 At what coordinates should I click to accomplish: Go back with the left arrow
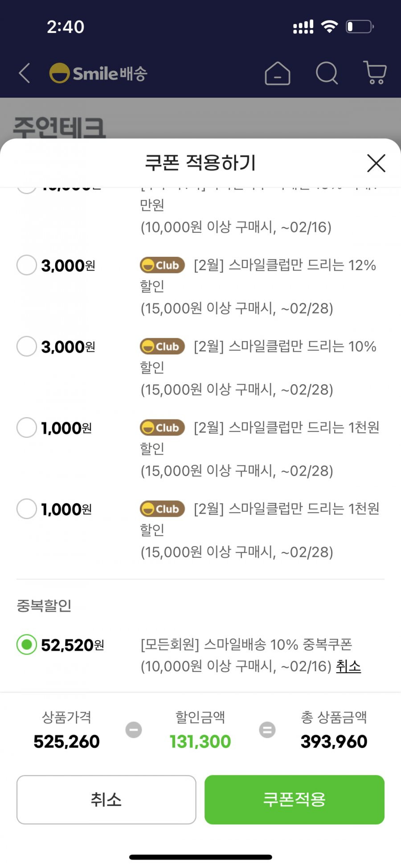(x=25, y=73)
